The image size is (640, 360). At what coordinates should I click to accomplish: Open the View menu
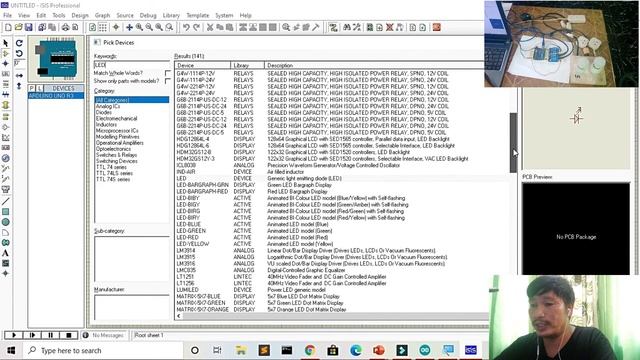(24, 15)
